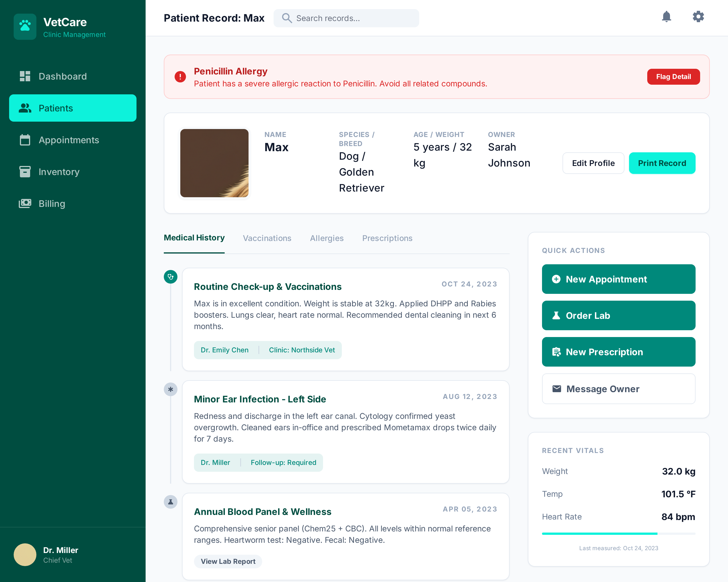This screenshot has height=582, width=728.
Task: Click the flask icon beside Annual Blood Panel
Action: 171,502
